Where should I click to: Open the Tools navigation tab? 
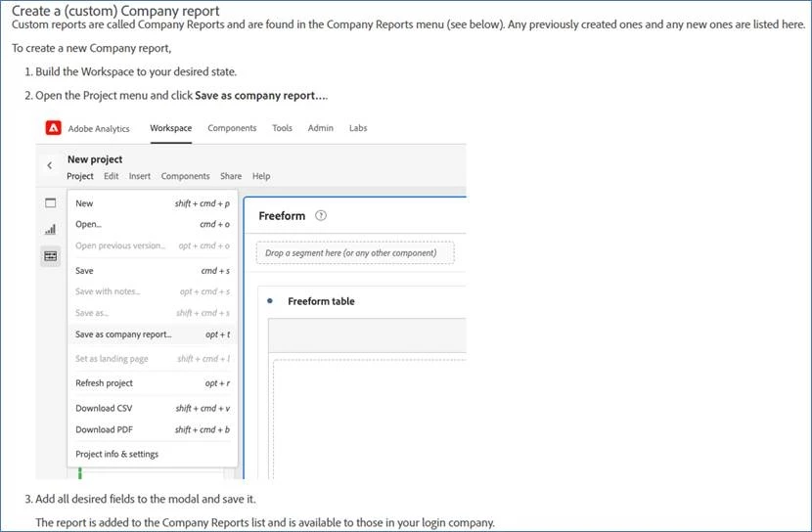click(282, 128)
